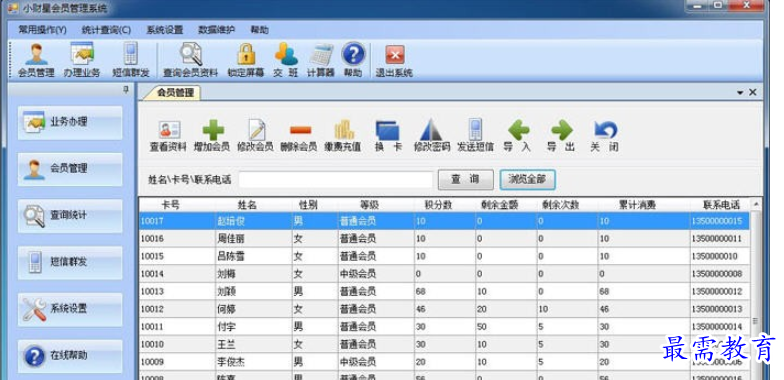The height and width of the screenshot is (380, 784).
Task: Click the 积分数 column header
Action: (x=438, y=204)
